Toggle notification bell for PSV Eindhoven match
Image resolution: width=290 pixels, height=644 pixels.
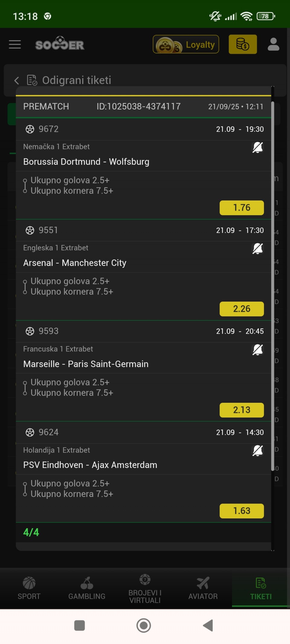pos(257,451)
